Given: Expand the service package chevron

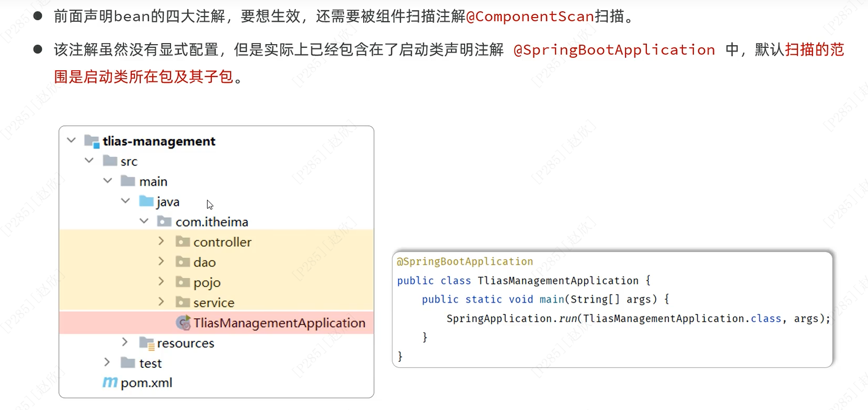Looking at the screenshot, I should 161,302.
